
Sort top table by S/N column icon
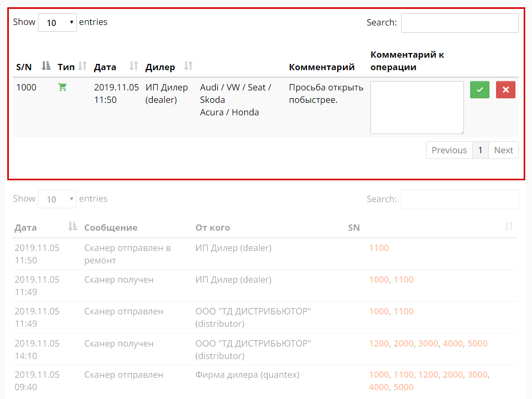tap(46, 66)
